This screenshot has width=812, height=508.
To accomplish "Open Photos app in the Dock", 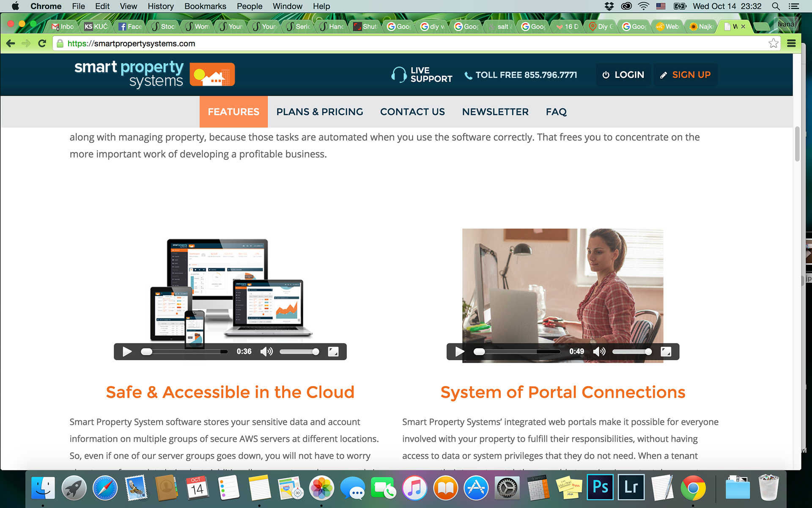I will pyautogui.click(x=322, y=488).
